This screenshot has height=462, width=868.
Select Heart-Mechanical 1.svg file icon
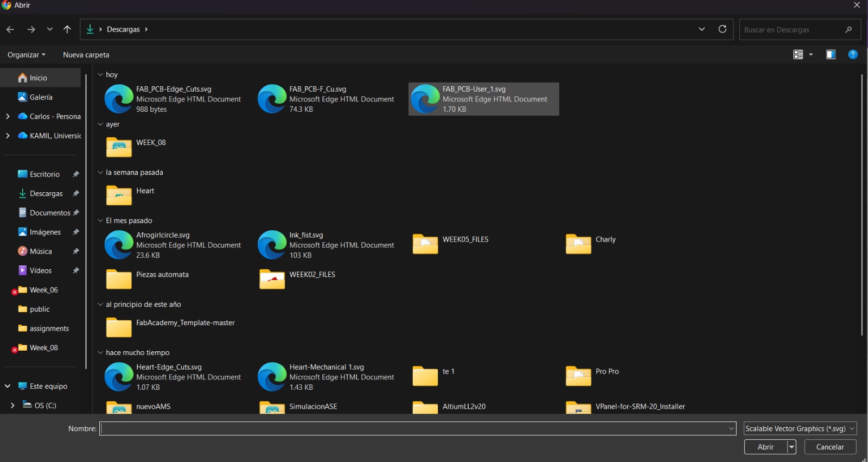click(272, 377)
